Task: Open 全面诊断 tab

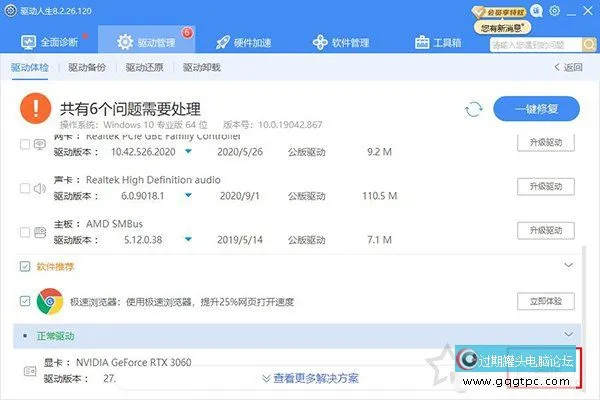Action: click(50, 42)
